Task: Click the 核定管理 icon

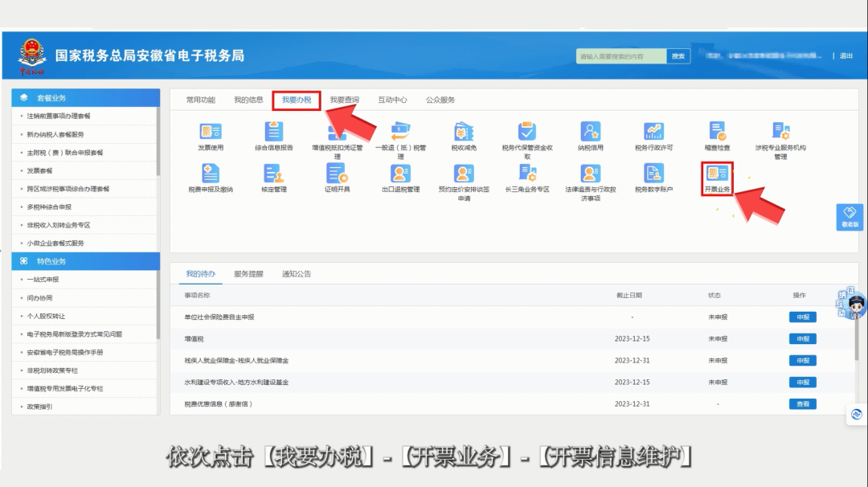Action: 273,174
